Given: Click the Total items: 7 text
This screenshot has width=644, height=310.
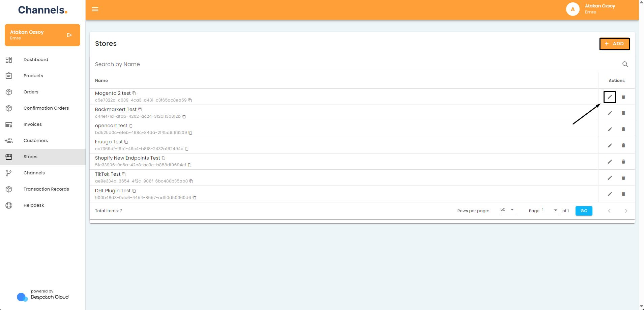Looking at the screenshot, I should point(109,211).
